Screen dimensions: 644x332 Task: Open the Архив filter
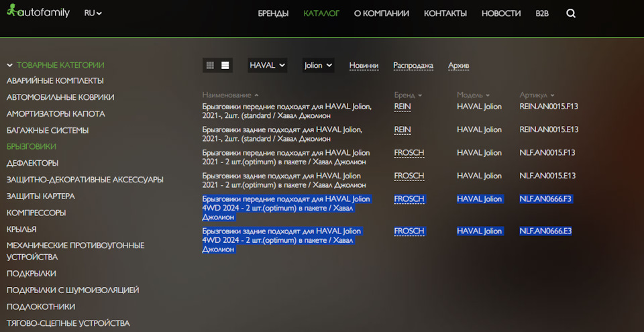pyautogui.click(x=459, y=66)
